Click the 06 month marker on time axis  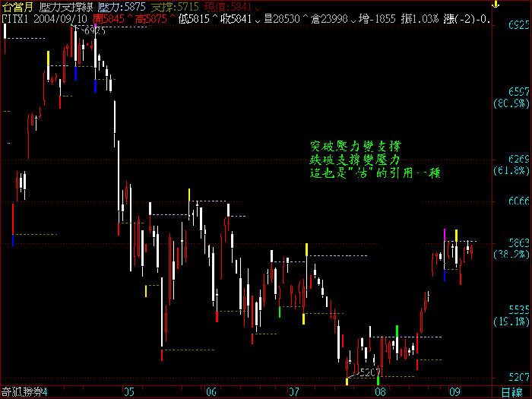(x=211, y=392)
